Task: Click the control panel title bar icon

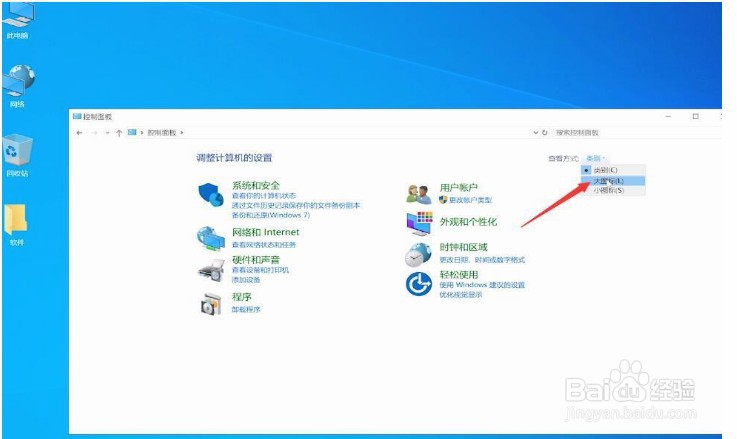Action: pyautogui.click(x=77, y=116)
